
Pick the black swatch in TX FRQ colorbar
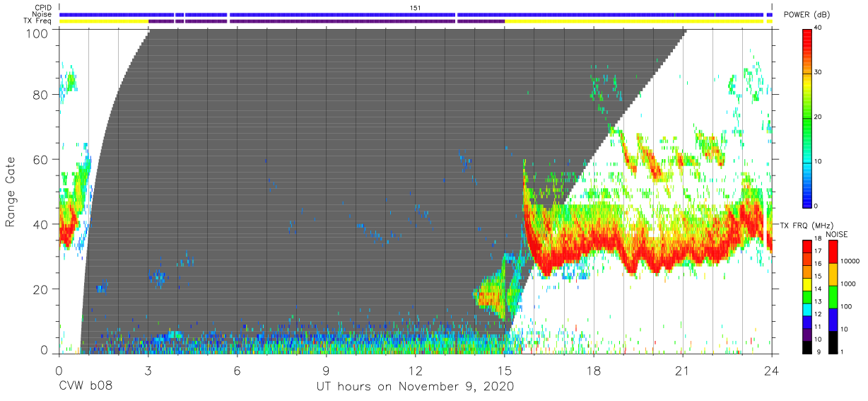tap(808, 346)
